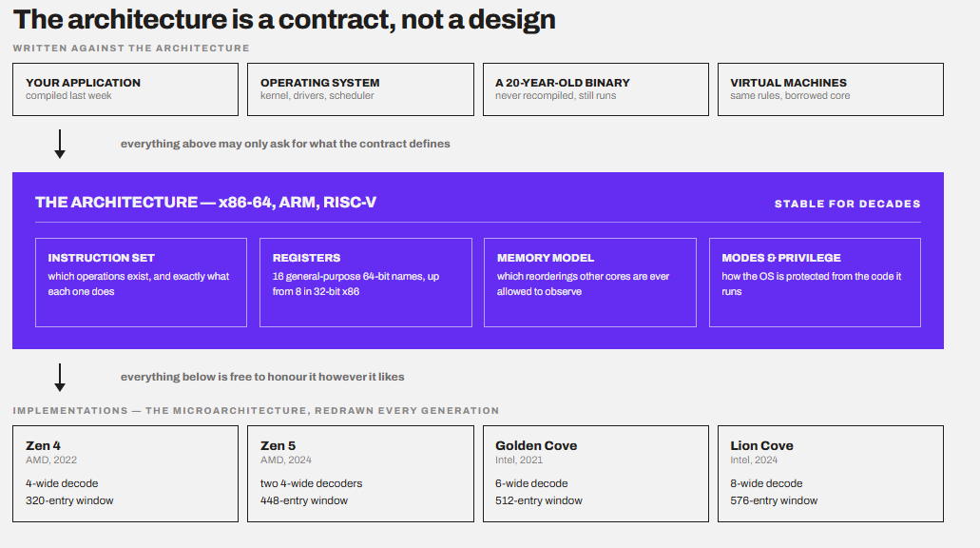Viewport: 980px width, 548px height.
Task: Click THE ARCHITECTURE x86-64, ARM, RISC-V heading
Action: click(x=205, y=202)
